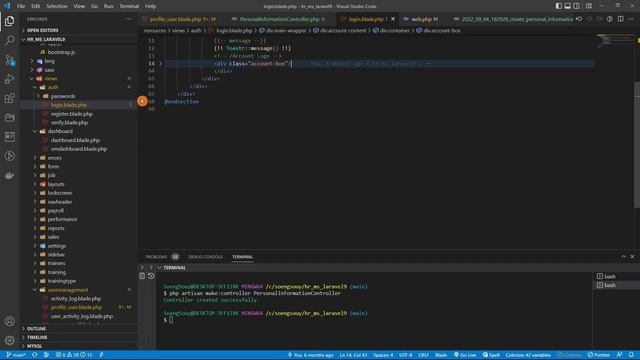
Task: Maximize the terminal panel with up chevron
Action: pyautogui.click(x=623, y=257)
